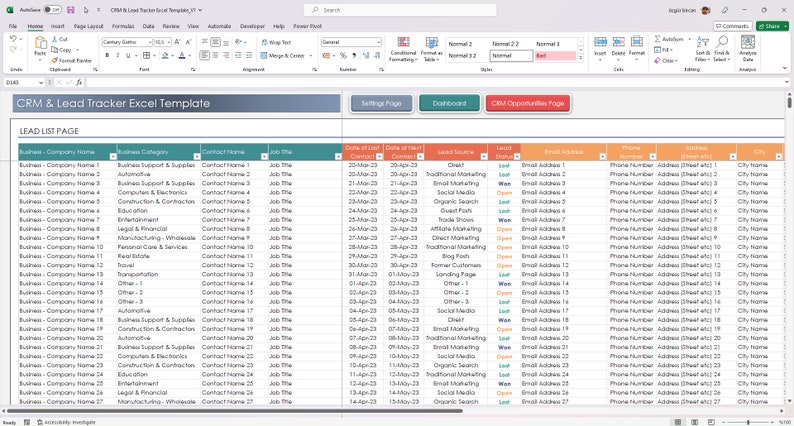The image size is (794, 426).
Task: Click the Paste clipboard icon
Action: 40,44
